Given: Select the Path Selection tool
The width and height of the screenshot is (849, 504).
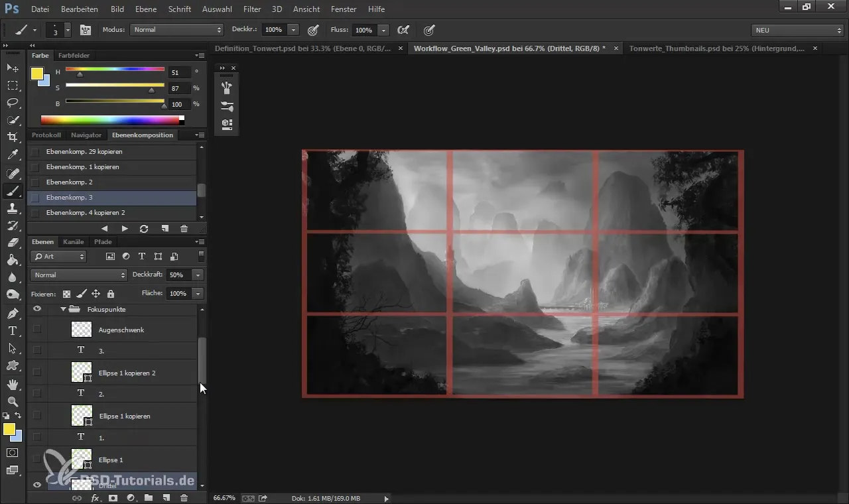Looking at the screenshot, I should 13,348.
